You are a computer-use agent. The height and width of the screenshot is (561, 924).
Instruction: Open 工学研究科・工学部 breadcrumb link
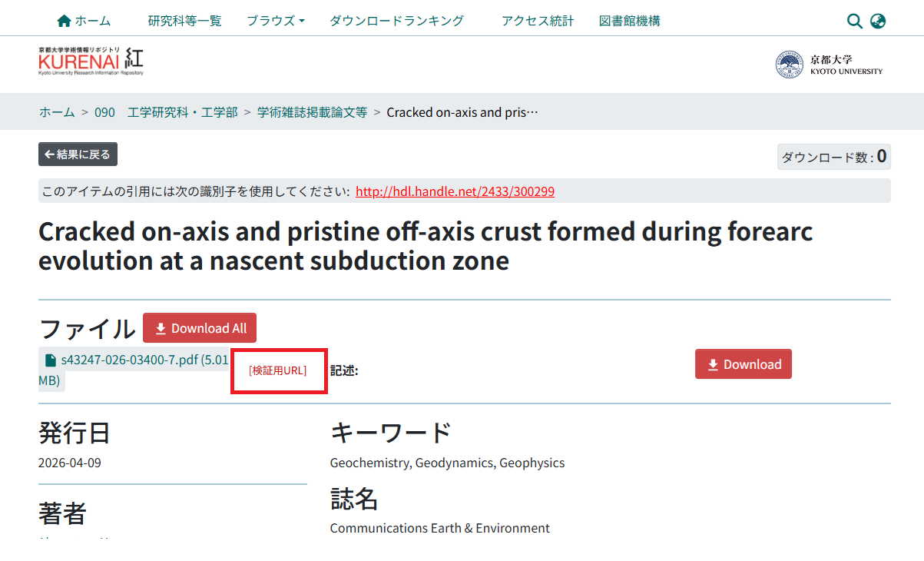pyautogui.click(x=182, y=112)
